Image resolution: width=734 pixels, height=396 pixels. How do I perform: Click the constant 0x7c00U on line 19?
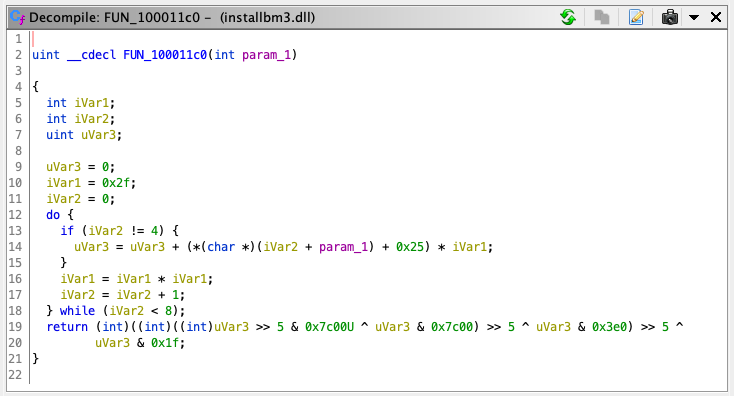330,327
